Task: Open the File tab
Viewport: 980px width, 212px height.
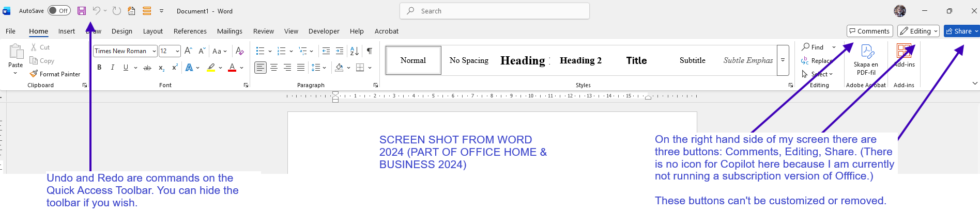Action: point(10,31)
